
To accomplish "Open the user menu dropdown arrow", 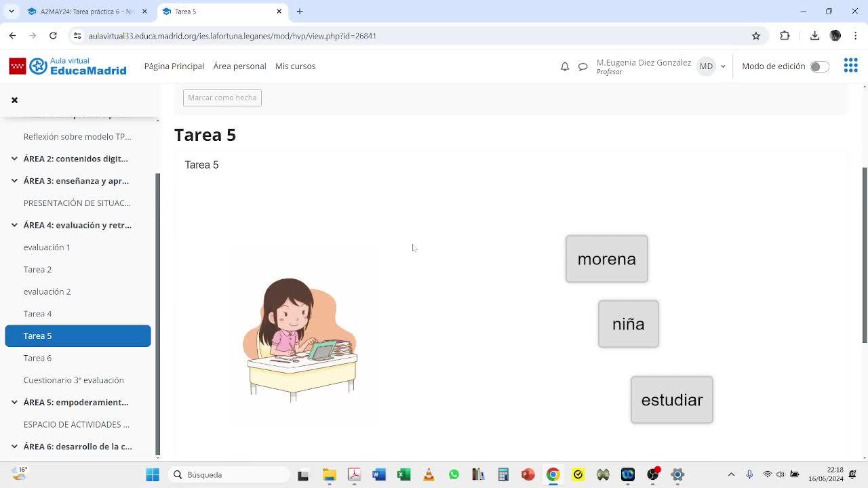I will click(723, 66).
